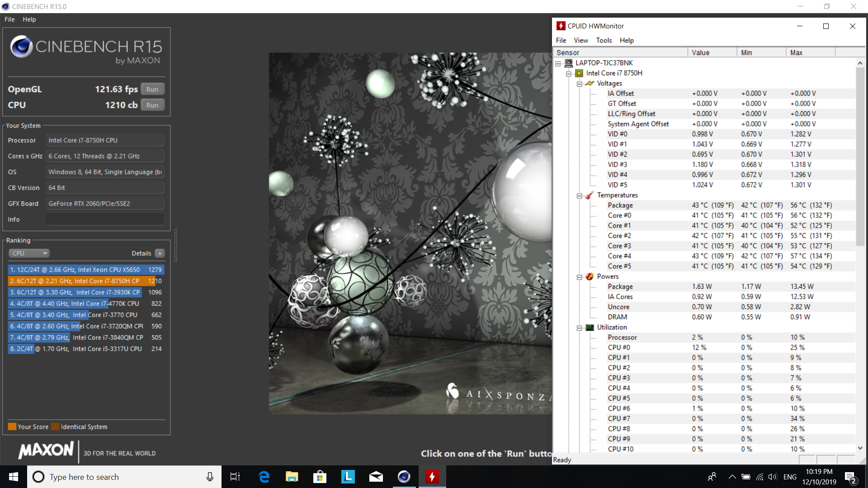Click the HWMonitor vertical scrollbar thumb
The width and height of the screenshot is (868, 488).
point(860,156)
